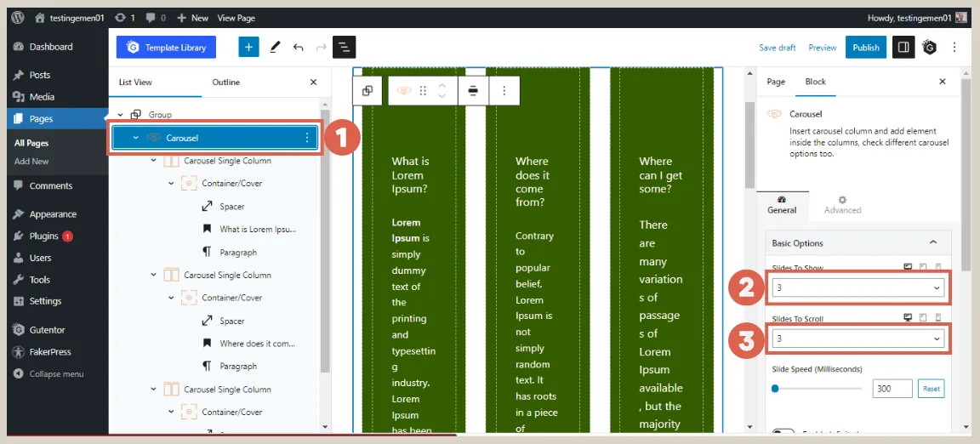The height and width of the screenshot is (444, 980).
Task: Toggle the Settings sidebar panel button
Action: click(x=903, y=48)
